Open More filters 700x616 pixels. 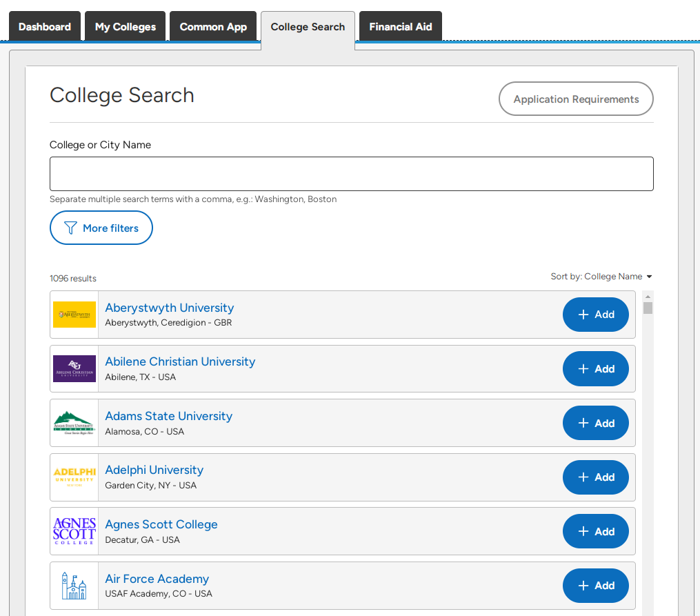click(101, 228)
